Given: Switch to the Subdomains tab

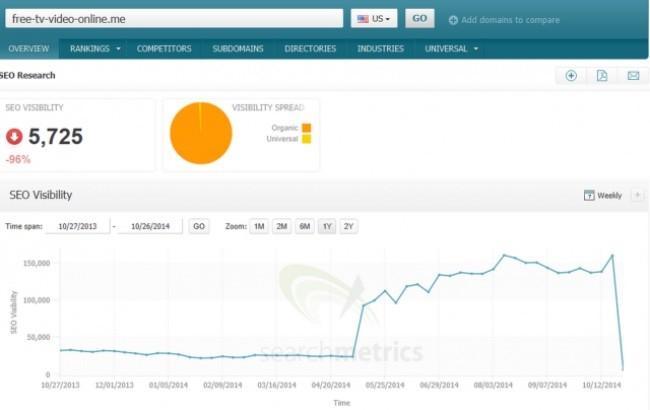Looking at the screenshot, I should pos(238,49).
